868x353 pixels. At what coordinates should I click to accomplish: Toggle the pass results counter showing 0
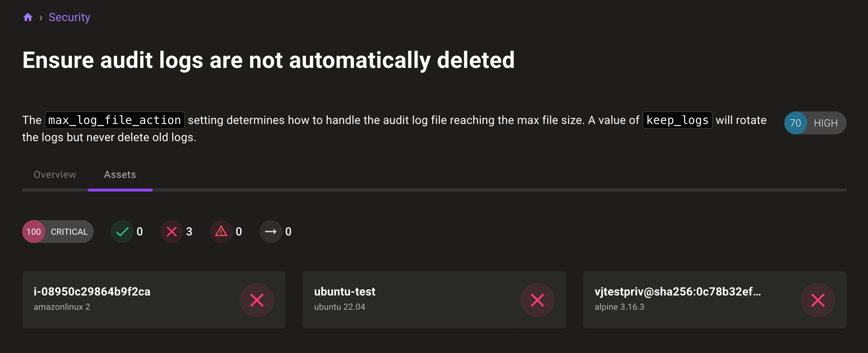coord(140,232)
